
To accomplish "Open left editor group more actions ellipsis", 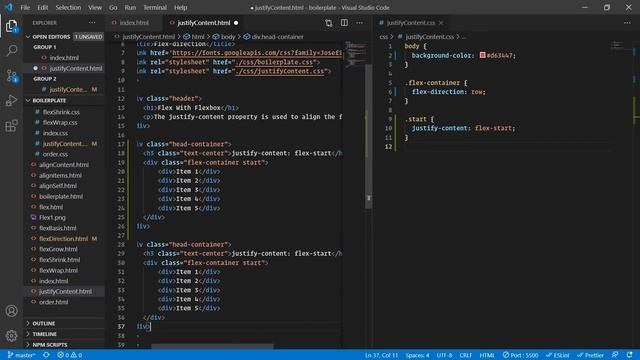I will 359,23.
